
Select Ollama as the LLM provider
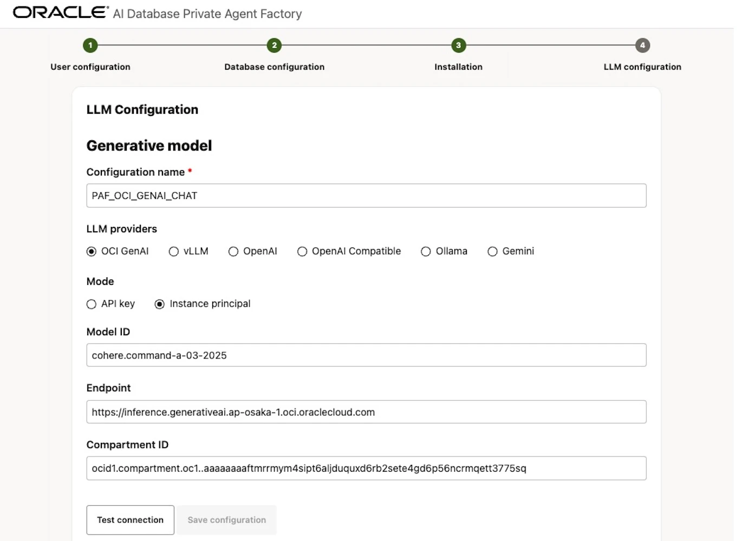[426, 251]
